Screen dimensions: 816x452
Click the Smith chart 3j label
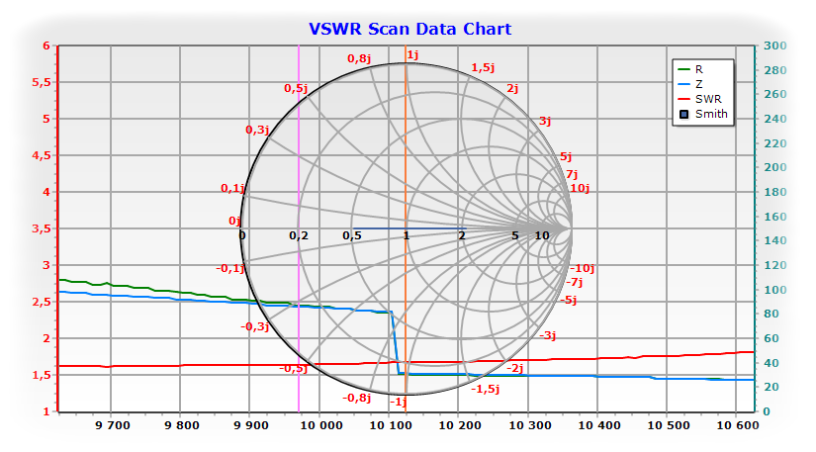coord(545,121)
